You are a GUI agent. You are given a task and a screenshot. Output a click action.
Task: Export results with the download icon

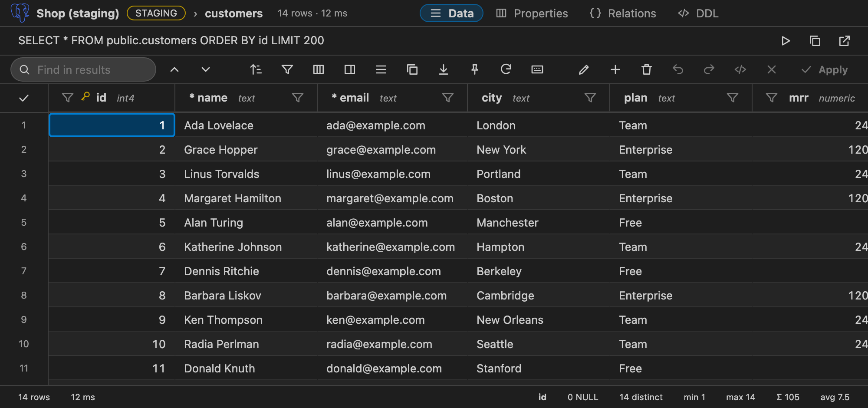click(x=444, y=69)
